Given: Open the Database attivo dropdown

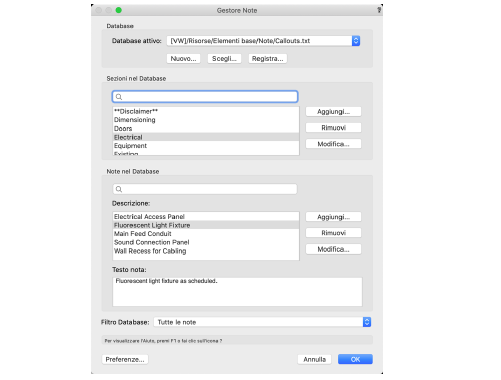Looking at the screenshot, I should click(263, 41).
